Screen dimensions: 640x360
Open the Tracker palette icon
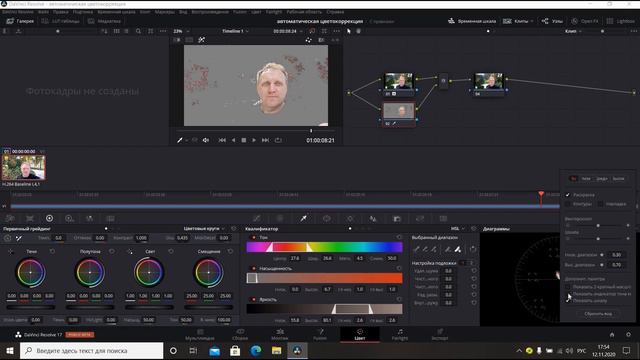coord(350,219)
